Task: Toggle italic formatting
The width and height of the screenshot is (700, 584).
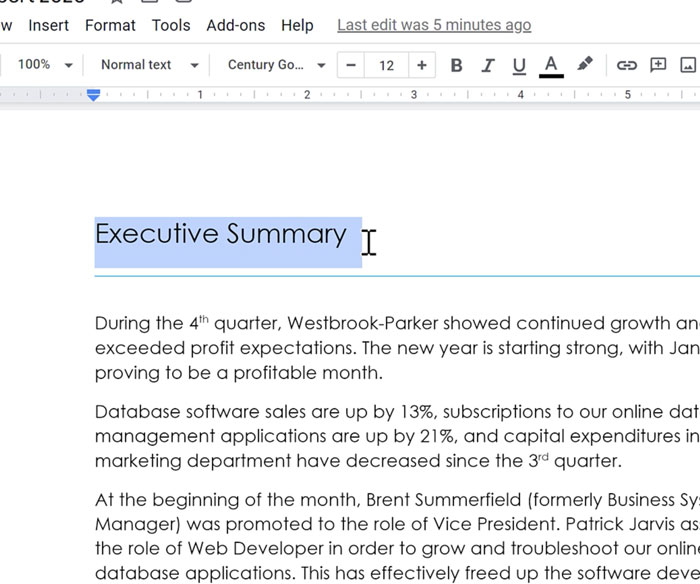Action: [x=487, y=65]
